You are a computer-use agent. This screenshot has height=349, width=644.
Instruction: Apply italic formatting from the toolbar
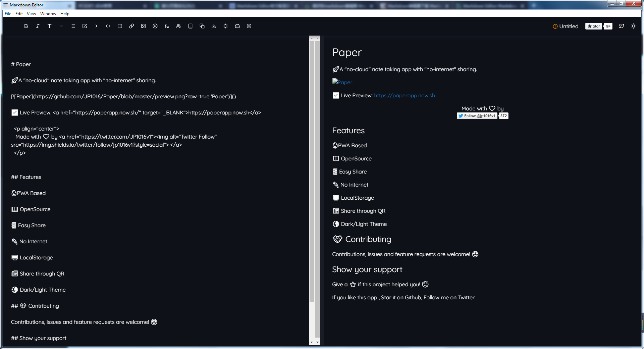pos(38,26)
